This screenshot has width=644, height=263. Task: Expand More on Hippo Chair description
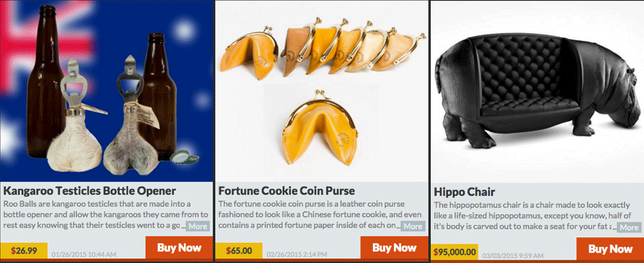629,228
